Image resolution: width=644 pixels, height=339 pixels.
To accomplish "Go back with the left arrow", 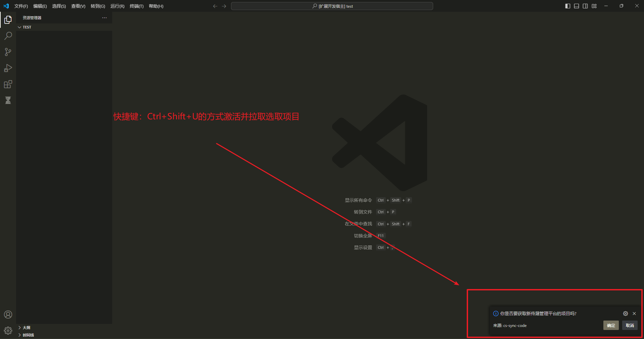I will (215, 6).
